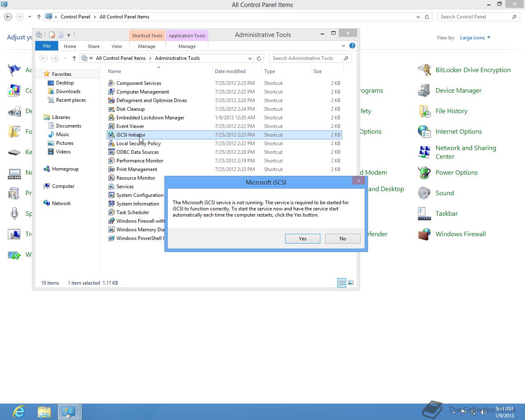Open the Home ribbon tab
The width and height of the screenshot is (525, 420).
[70, 46]
